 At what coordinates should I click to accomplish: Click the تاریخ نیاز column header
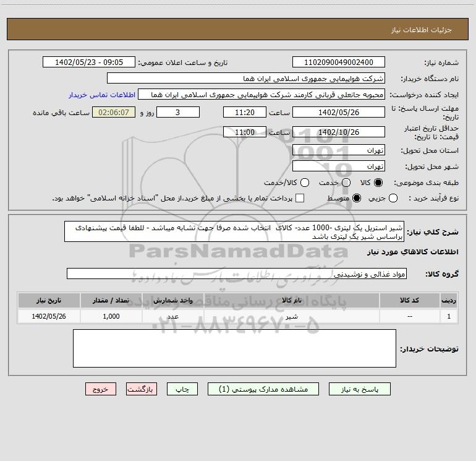(49, 300)
